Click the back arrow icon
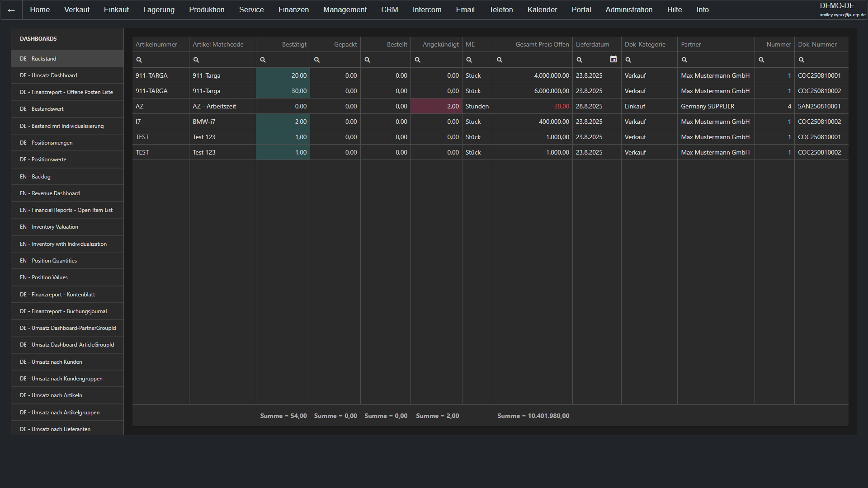The width and height of the screenshot is (868, 488). pyautogui.click(x=11, y=10)
